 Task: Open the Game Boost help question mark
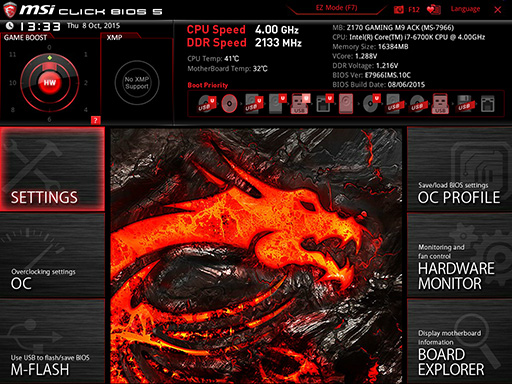95,120
